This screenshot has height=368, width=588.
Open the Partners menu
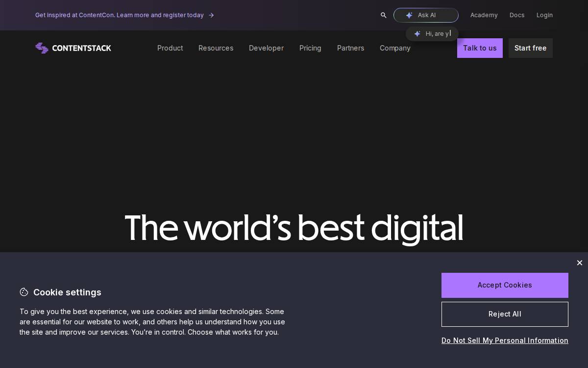350,48
